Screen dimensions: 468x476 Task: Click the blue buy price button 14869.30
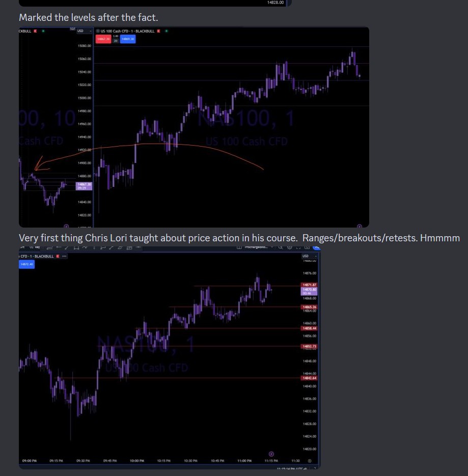click(127, 39)
